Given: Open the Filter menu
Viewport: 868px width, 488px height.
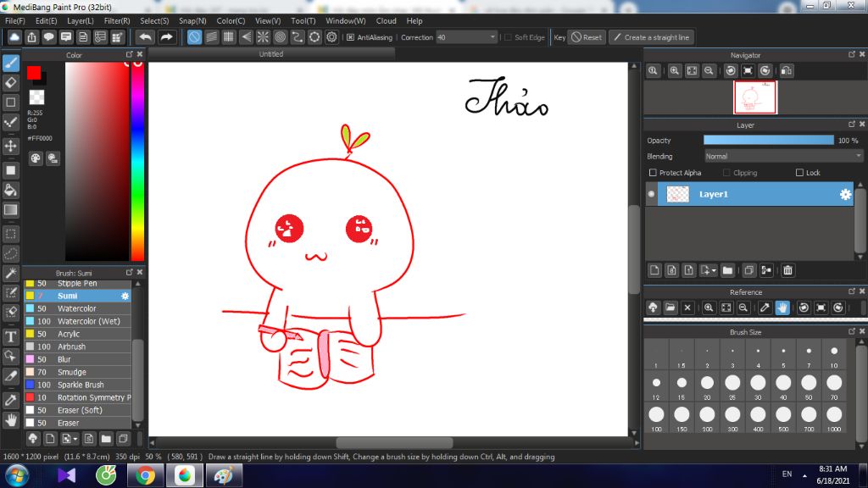Looking at the screenshot, I should point(117,21).
